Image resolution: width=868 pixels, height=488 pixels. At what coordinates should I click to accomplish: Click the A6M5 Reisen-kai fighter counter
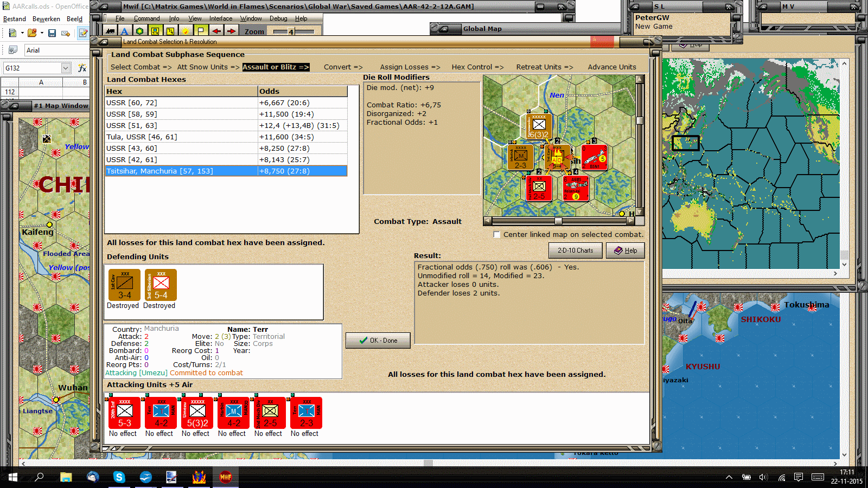576,188
